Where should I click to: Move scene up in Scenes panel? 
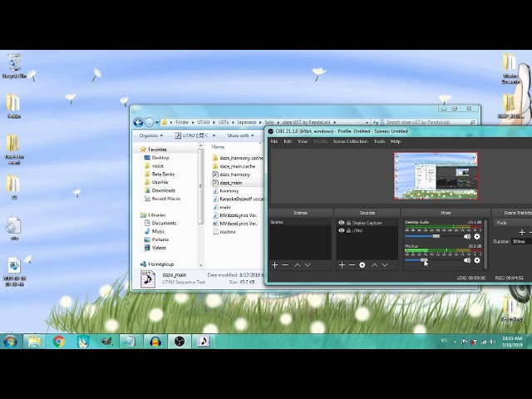click(298, 265)
